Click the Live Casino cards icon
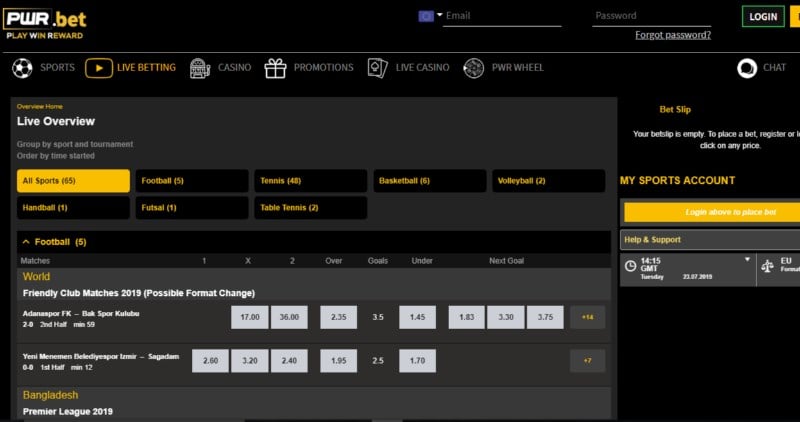The image size is (800, 422). pos(378,68)
